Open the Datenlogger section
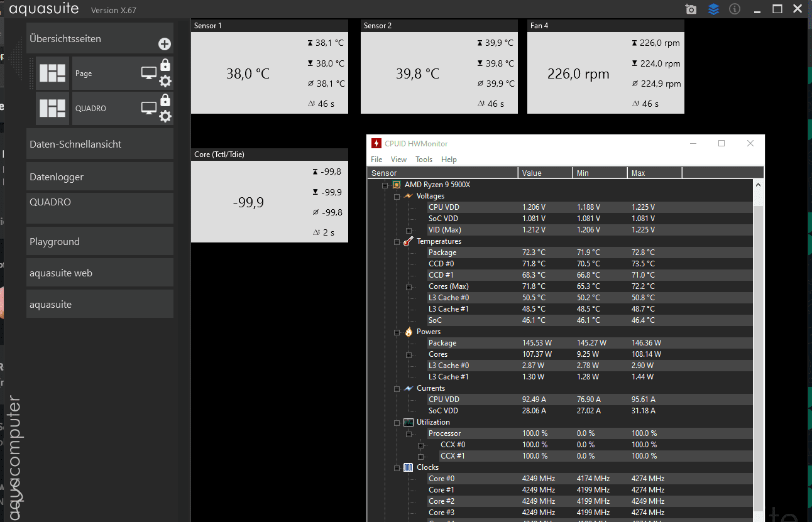The height and width of the screenshot is (522, 812). pyautogui.click(x=100, y=177)
